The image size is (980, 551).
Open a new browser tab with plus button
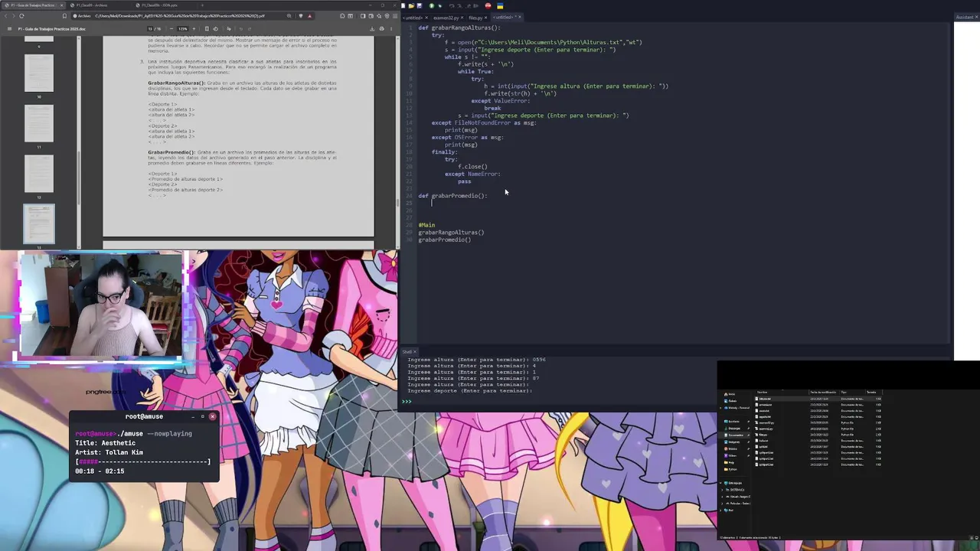(x=202, y=5)
